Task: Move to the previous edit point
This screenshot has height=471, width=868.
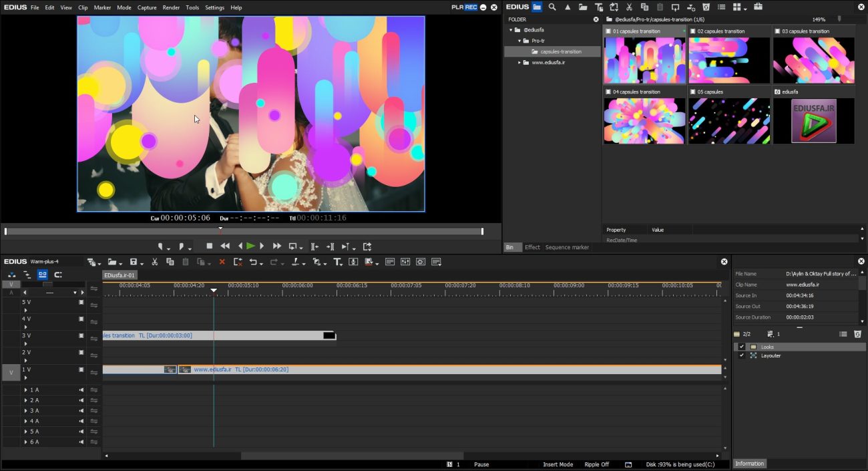Action: pyautogui.click(x=314, y=247)
